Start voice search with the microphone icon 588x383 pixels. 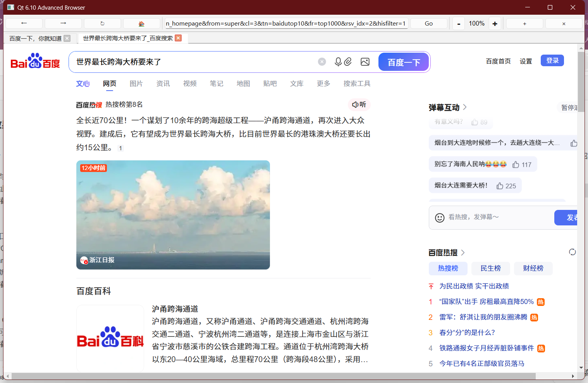[x=338, y=62]
